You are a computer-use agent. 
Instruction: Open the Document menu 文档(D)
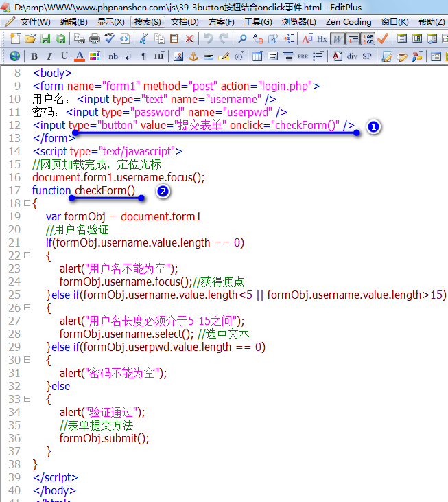point(185,22)
